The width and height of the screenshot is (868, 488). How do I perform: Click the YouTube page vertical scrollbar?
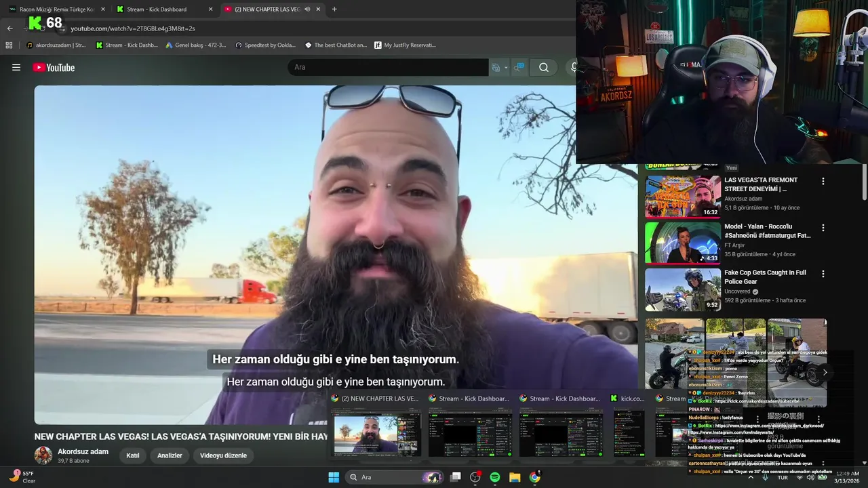864,182
